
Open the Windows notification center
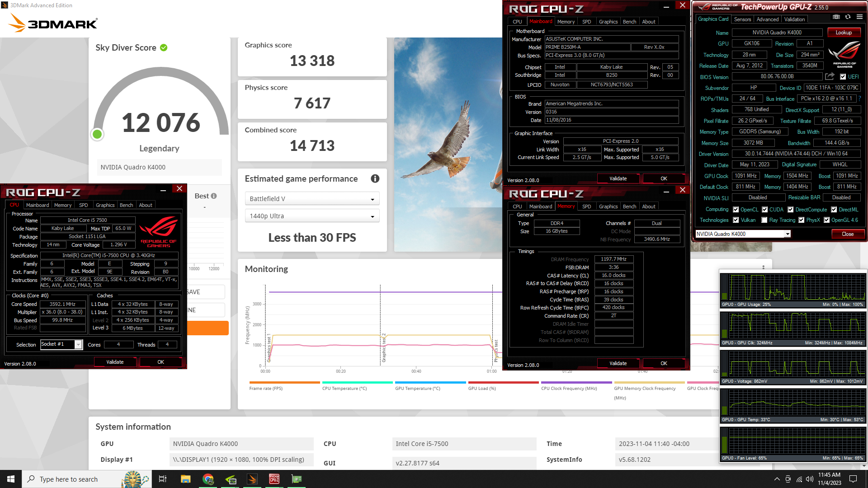(853, 479)
